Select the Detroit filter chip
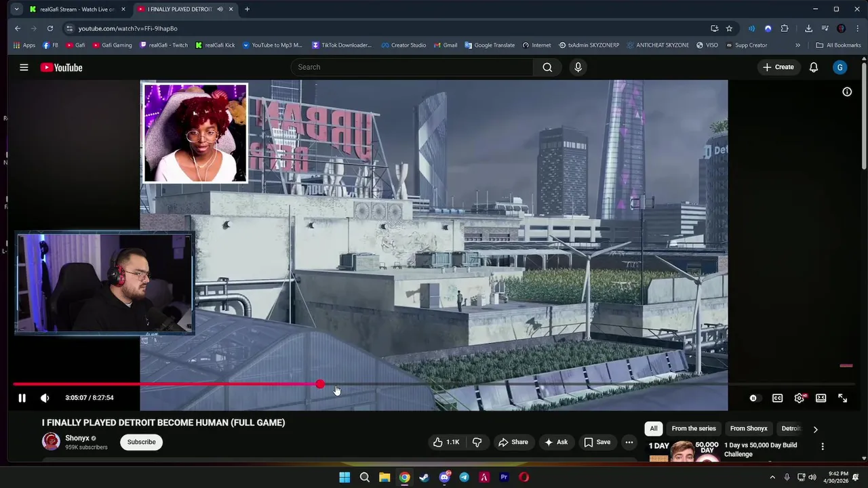Image resolution: width=868 pixels, height=488 pixels. click(791, 428)
